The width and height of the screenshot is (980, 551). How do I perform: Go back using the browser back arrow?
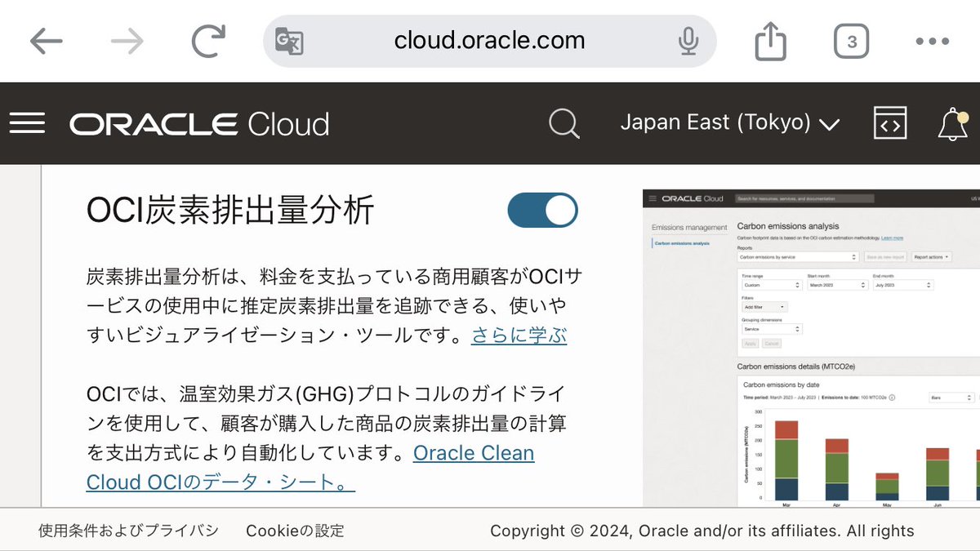pyautogui.click(x=47, y=41)
